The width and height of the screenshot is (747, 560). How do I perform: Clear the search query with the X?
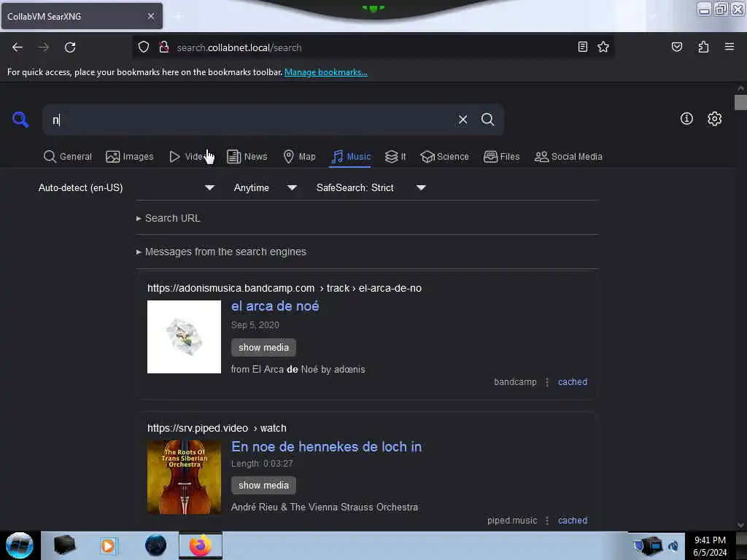coord(462,120)
